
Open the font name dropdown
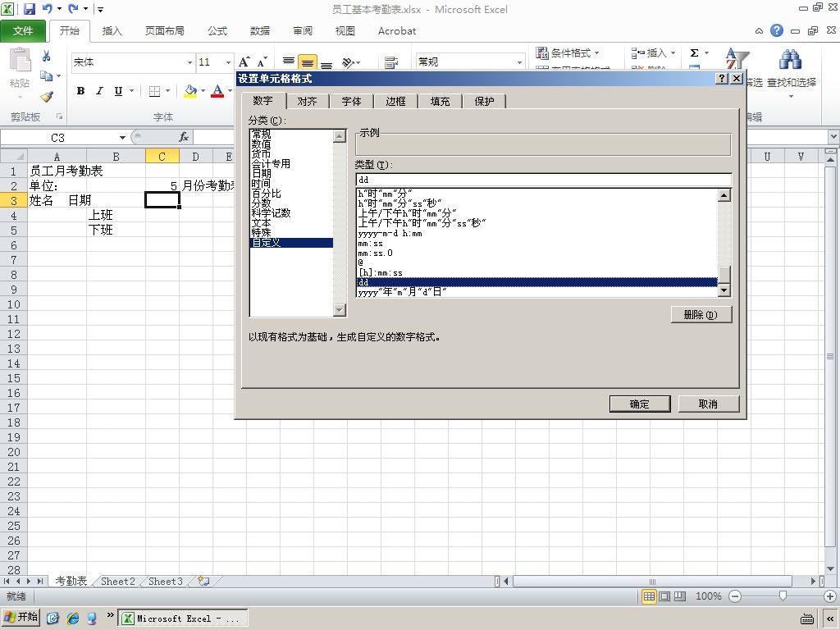[x=189, y=62]
